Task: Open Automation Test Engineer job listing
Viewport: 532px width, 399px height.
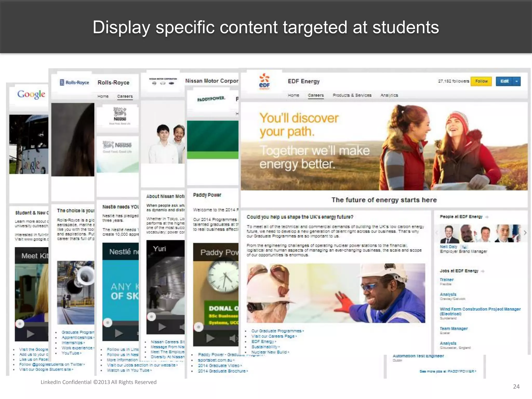Action: pos(418,356)
